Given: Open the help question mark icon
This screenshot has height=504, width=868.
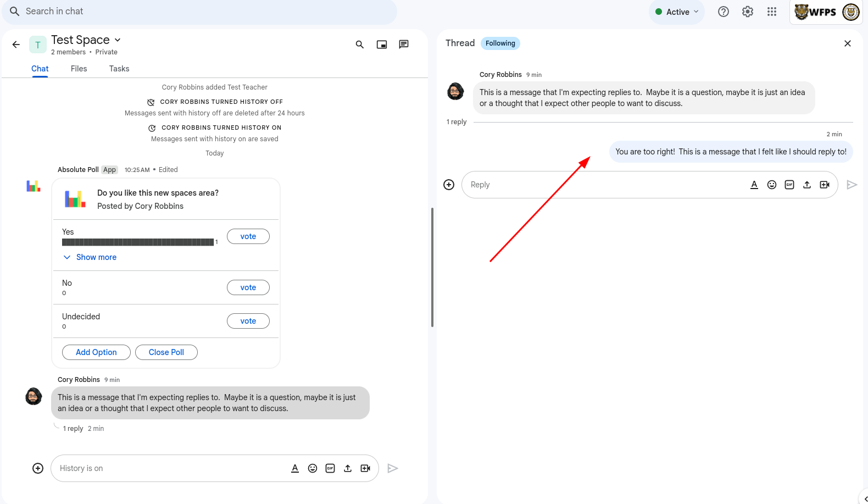Looking at the screenshot, I should pos(724,12).
